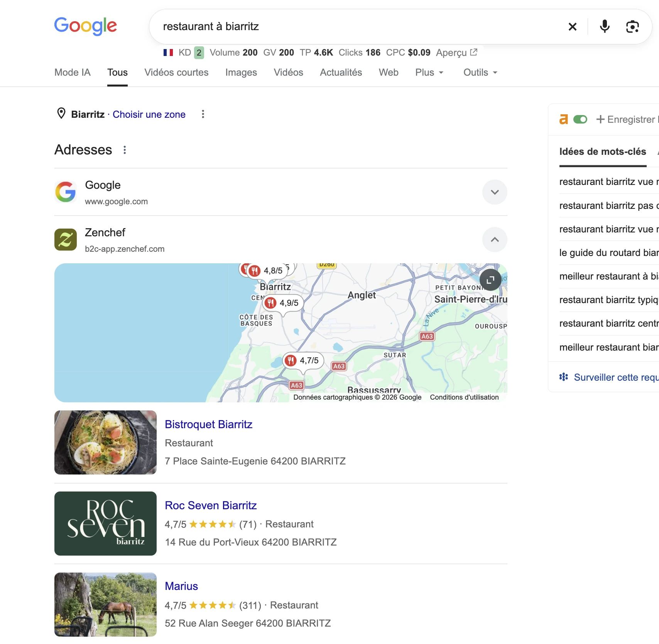Image resolution: width=659 pixels, height=644 pixels.
Task: Click Conditions d'utilisation map link
Action: click(464, 397)
